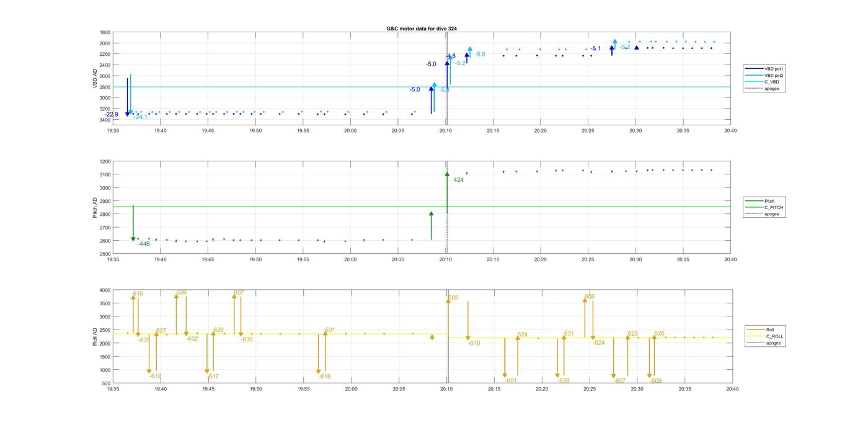Select the "626" roll data label
This screenshot has width=868, height=430.
pyautogui.click(x=659, y=333)
